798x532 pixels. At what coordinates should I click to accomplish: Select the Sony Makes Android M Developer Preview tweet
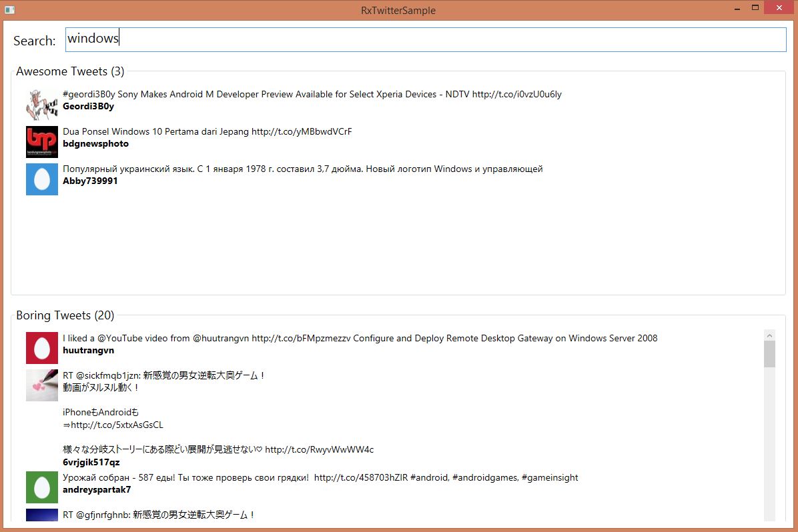coord(312,94)
